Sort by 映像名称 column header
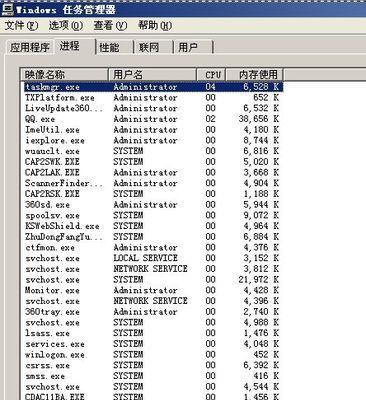The height and width of the screenshot is (400, 366). 65,74
